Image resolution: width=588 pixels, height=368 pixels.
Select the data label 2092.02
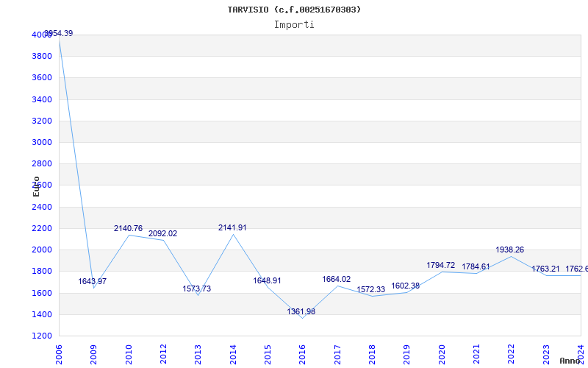(162, 233)
